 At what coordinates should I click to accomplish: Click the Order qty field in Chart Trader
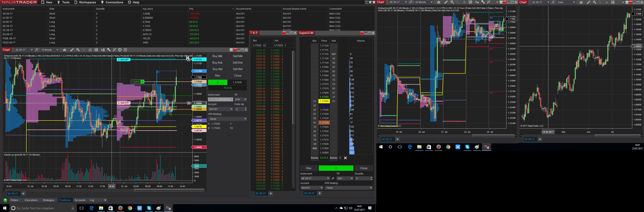pos(240,109)
